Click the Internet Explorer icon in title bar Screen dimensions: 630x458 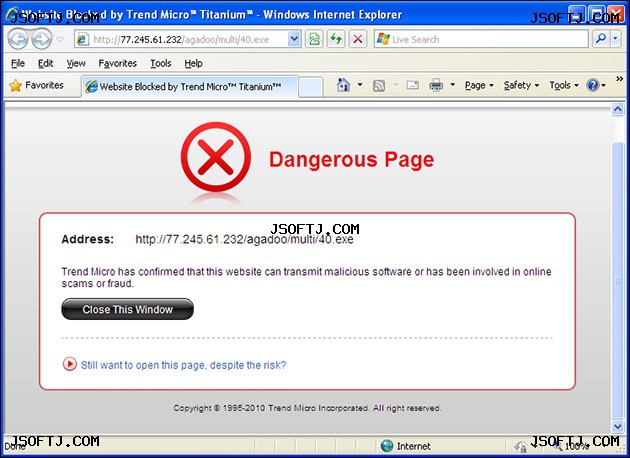click(12, 14)
